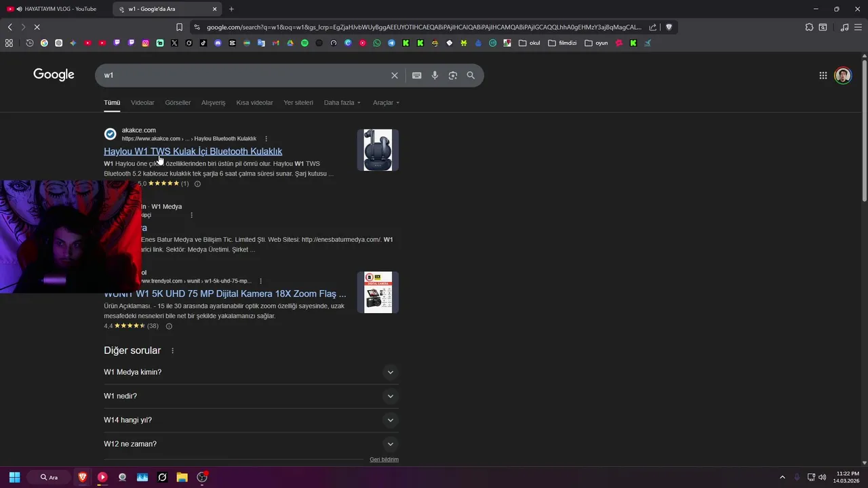Viewport: 868px width, 488px height.
Task: Show hidden system tray icons
Action: (x=782, y=477)
